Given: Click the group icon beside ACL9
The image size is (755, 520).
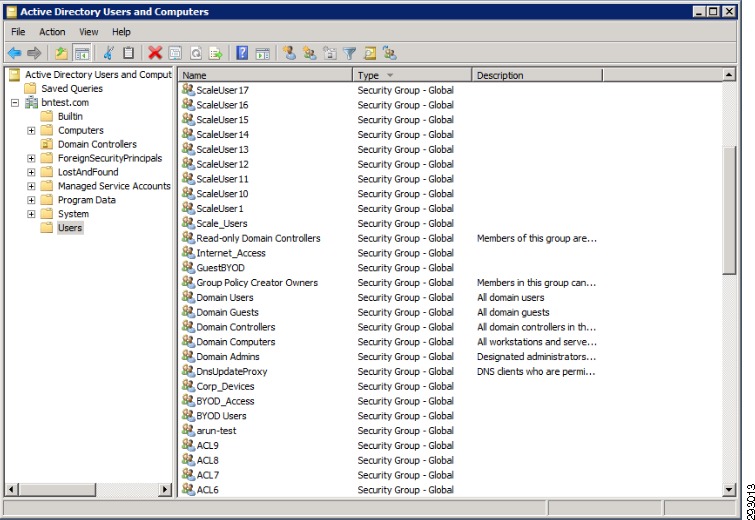Looking at the screenshot, I should 188,444.
